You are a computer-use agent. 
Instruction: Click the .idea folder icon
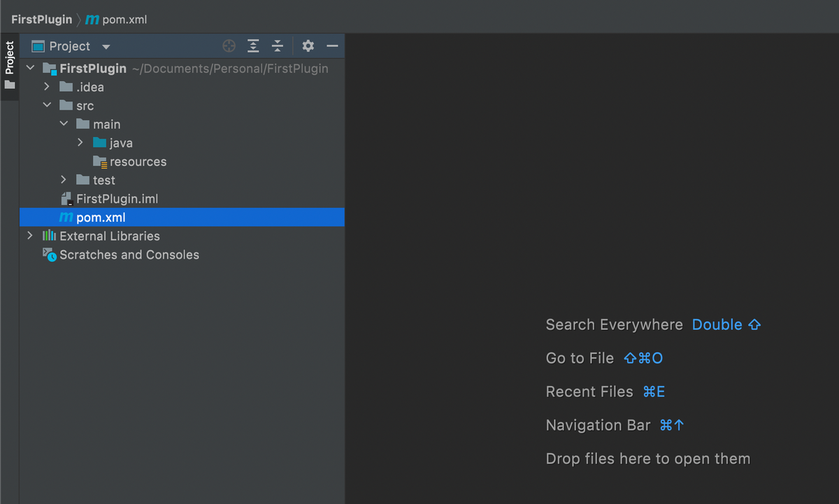66,87
